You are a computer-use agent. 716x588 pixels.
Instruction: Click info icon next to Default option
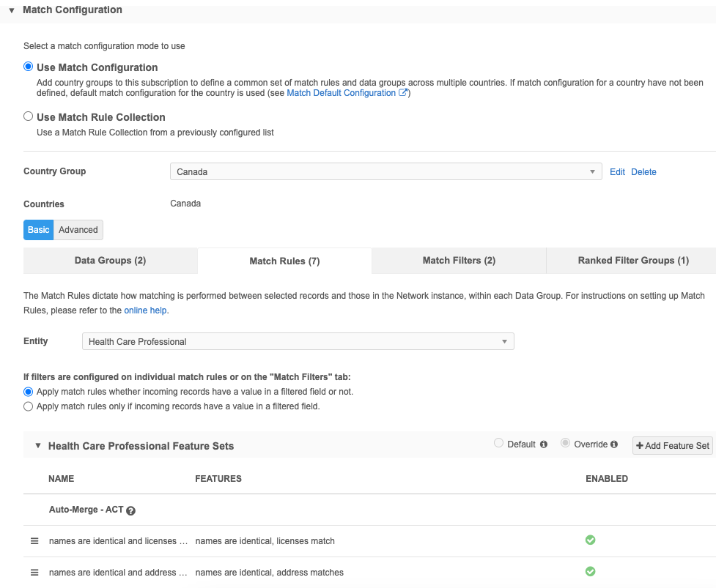pyautogui.click(x=543, y=444)
